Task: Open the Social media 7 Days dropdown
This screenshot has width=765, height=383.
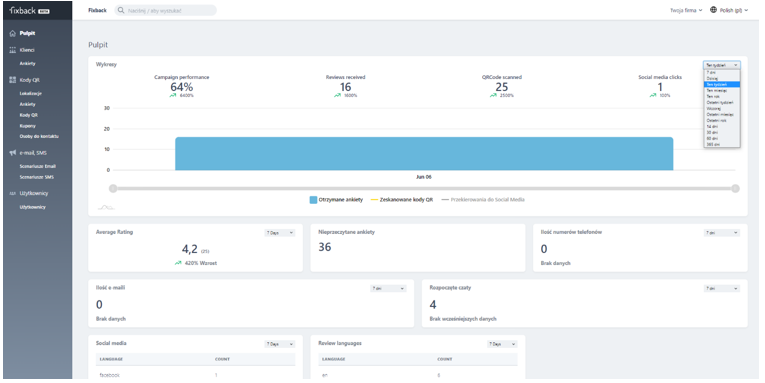Action: point(280,344)
